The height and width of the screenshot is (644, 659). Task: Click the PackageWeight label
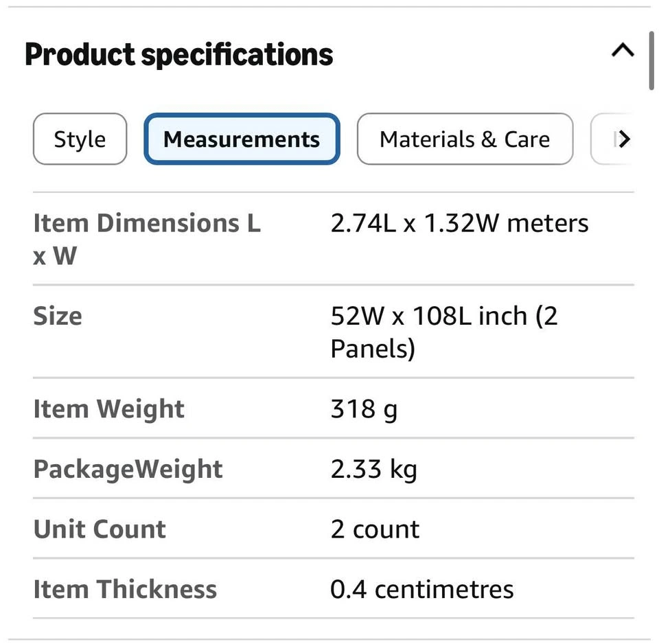(x=128, y=469)
